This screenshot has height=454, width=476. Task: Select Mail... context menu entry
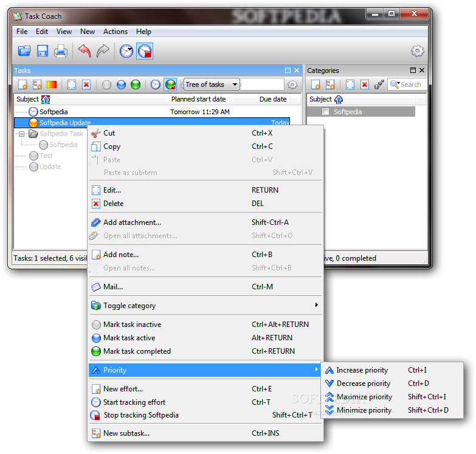205,286
